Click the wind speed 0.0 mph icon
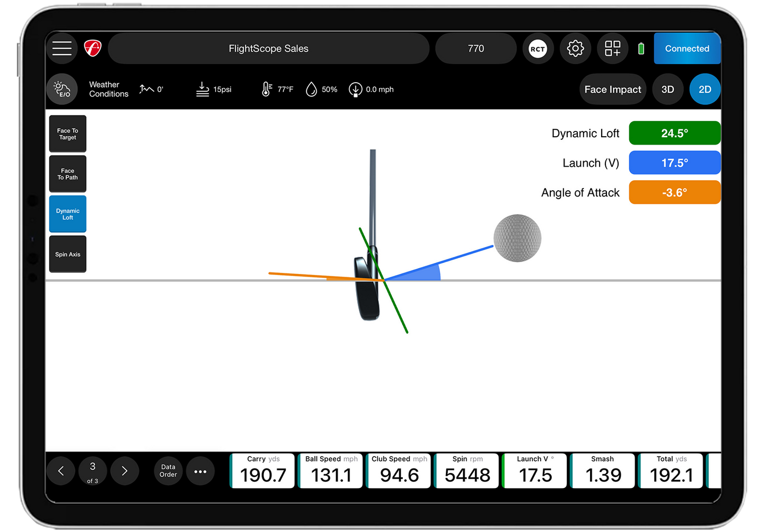 [x=355, y=89]
